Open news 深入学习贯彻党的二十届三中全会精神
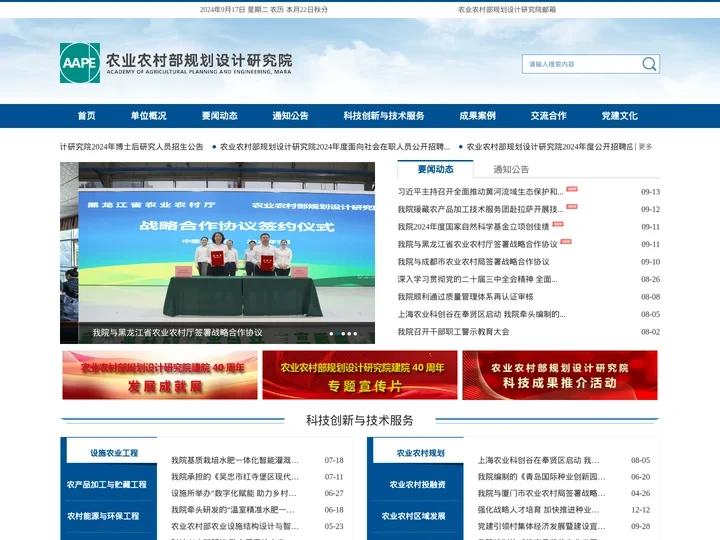 478,279
